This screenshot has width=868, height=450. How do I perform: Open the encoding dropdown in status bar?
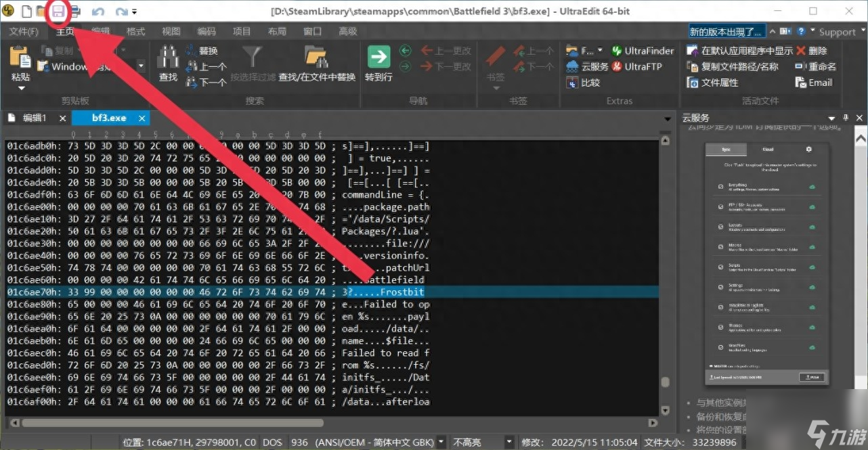tap(441, 442)
